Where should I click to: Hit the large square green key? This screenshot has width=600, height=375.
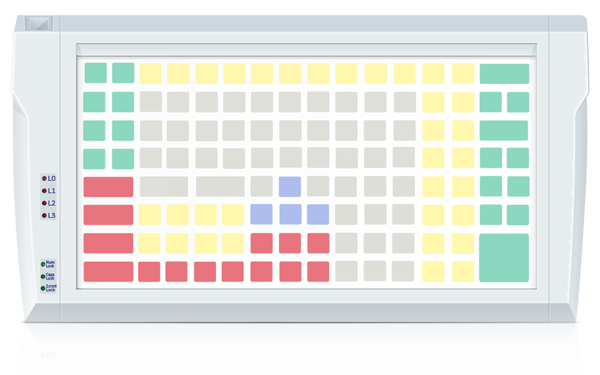[x=504, y=258]
